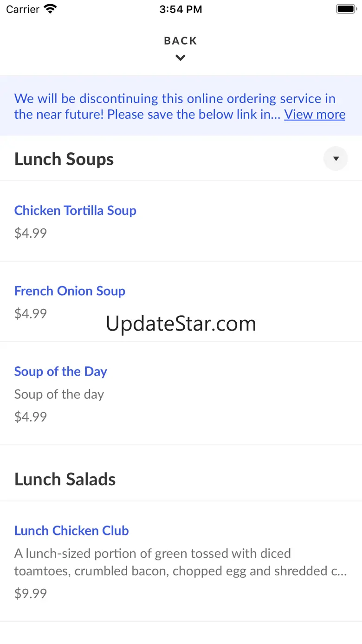Viewport: 362px width, 644px height.
Task: Click the Lunch Chicken Club description text
Action: pos(180,562)
